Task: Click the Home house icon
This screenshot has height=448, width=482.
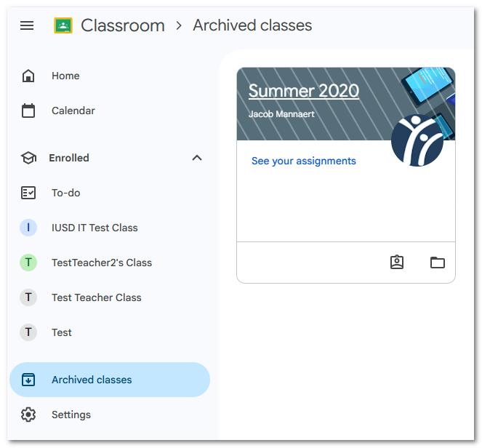Action: coord(28,76)
